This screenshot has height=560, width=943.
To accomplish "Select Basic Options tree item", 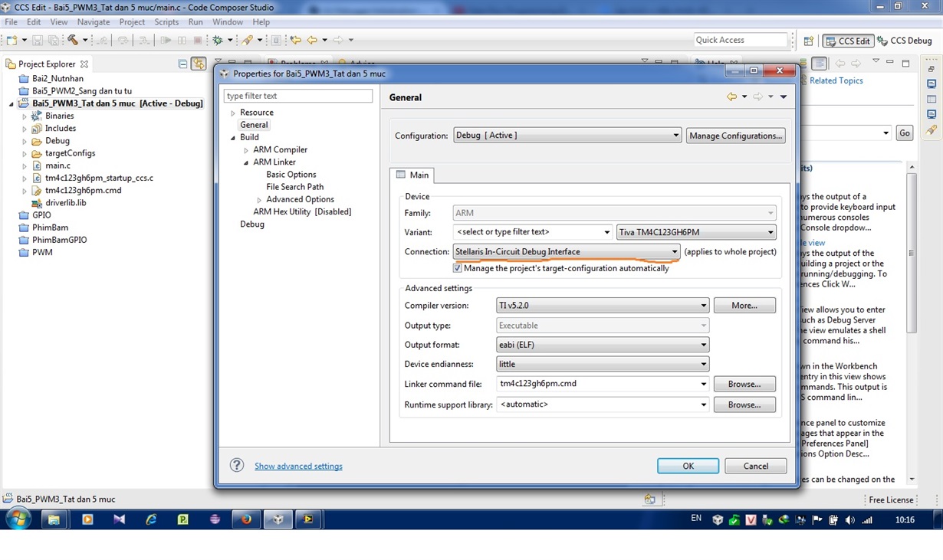I will coord(291,175).
